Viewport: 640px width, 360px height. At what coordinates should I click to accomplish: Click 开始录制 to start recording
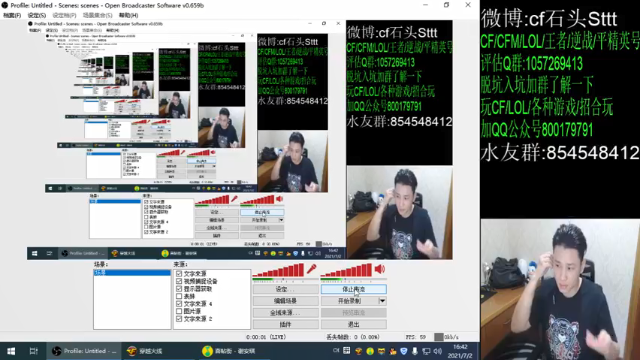tap(350, 301)
